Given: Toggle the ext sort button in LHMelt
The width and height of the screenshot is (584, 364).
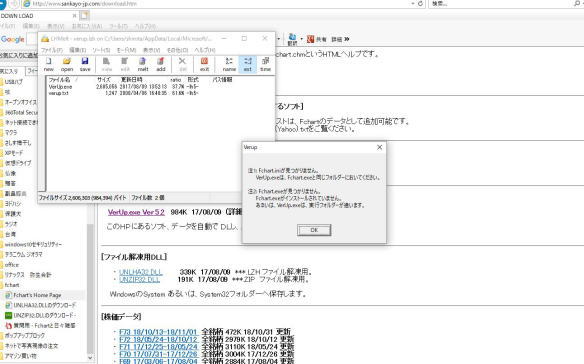Looking at the screenshot, I should 247,64.
